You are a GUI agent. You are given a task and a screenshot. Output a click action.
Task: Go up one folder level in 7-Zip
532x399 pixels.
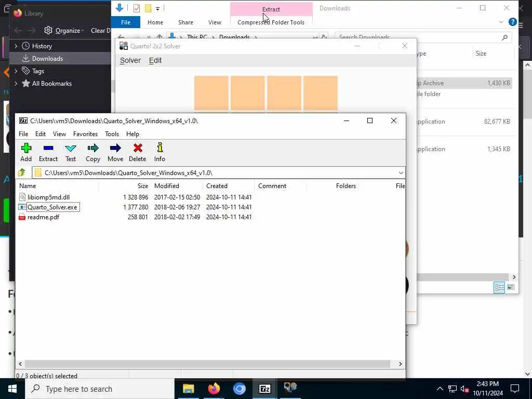(x=22, y=172)
